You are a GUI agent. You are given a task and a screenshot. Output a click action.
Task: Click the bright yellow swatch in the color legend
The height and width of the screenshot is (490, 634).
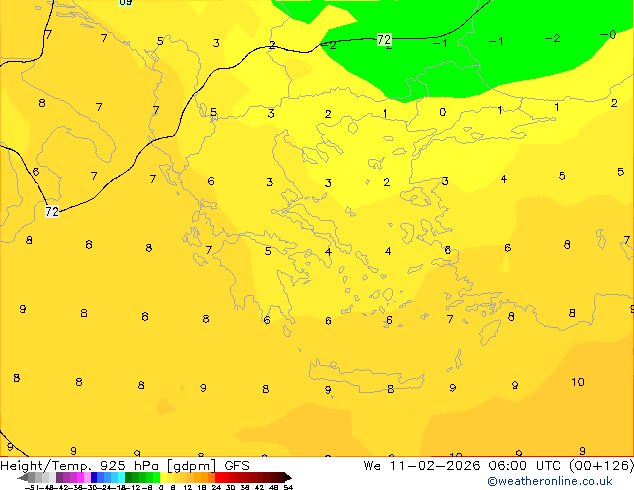163,478
